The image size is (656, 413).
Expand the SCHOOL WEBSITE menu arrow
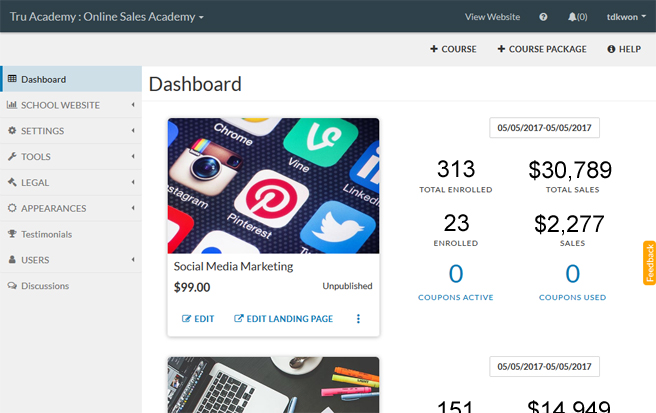(133, 105)
